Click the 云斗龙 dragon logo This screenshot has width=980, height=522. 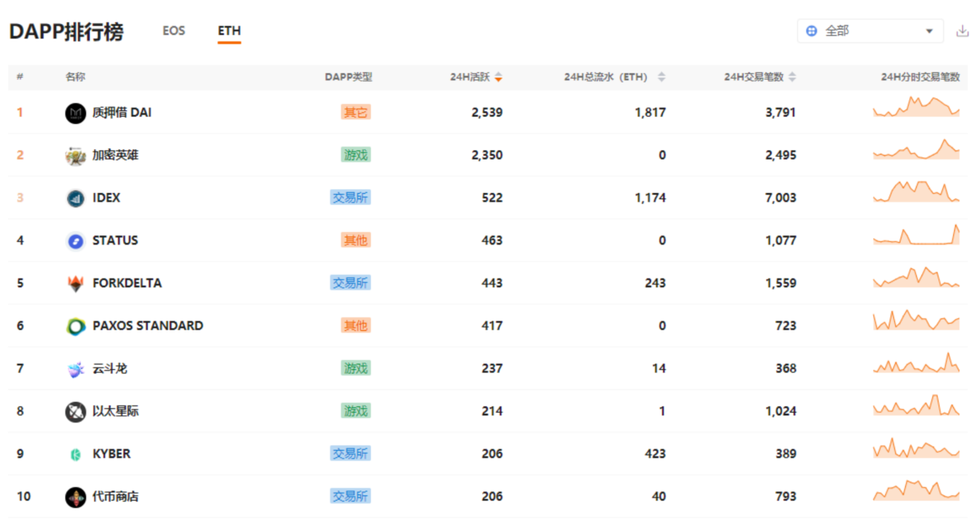point(76,368)
